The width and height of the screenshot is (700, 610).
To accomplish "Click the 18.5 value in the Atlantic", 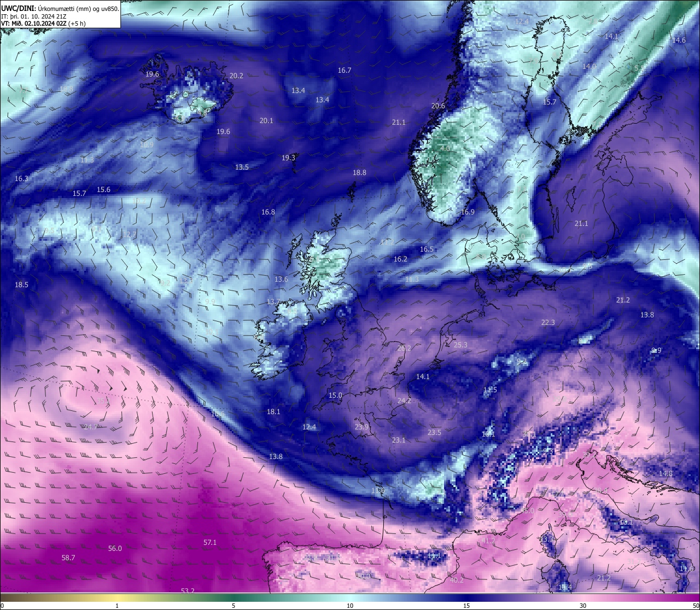I will [21, 284].
